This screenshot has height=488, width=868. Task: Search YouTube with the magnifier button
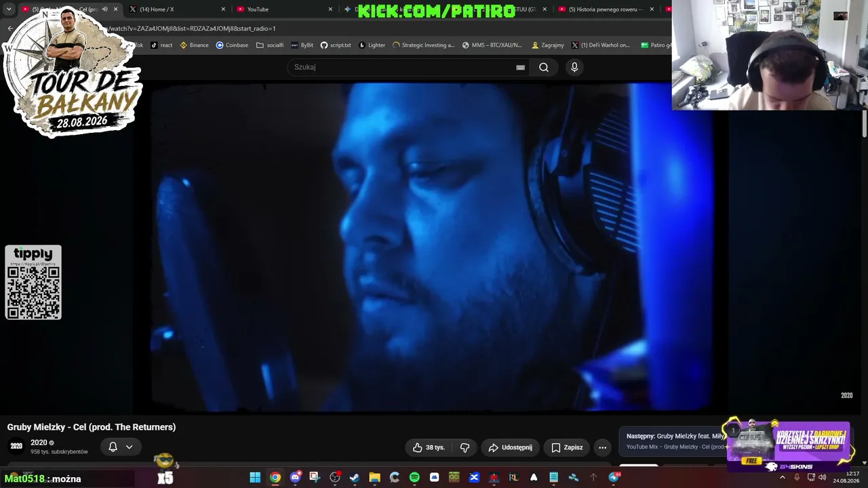click(x=544, y=67)
